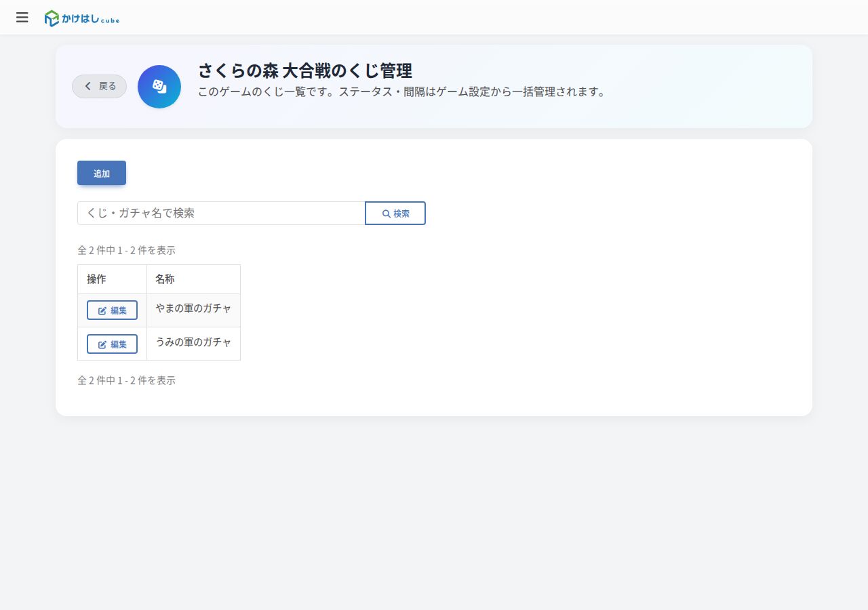Edit やまの軍のガチャ with its 編集 button

click(112, 310)
